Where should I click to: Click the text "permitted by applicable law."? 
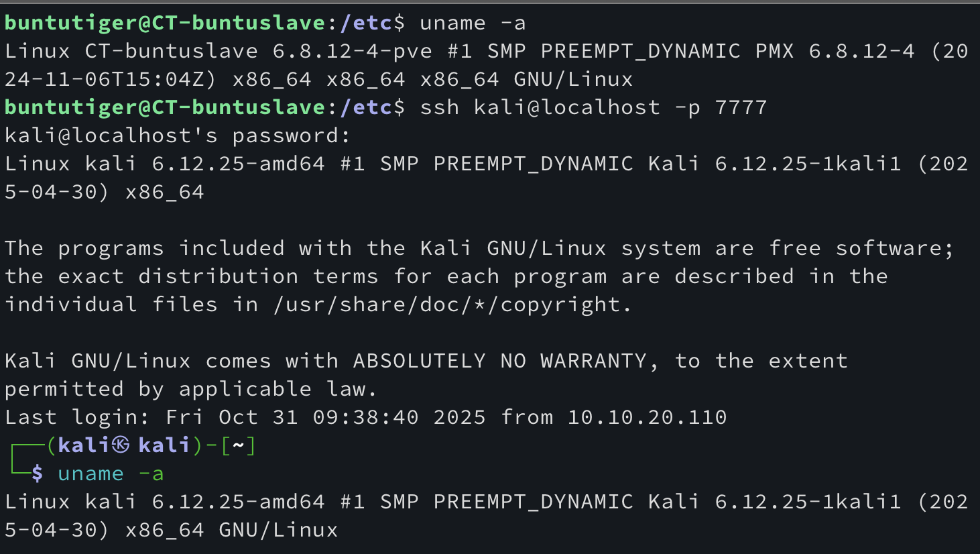pos(191,388)
